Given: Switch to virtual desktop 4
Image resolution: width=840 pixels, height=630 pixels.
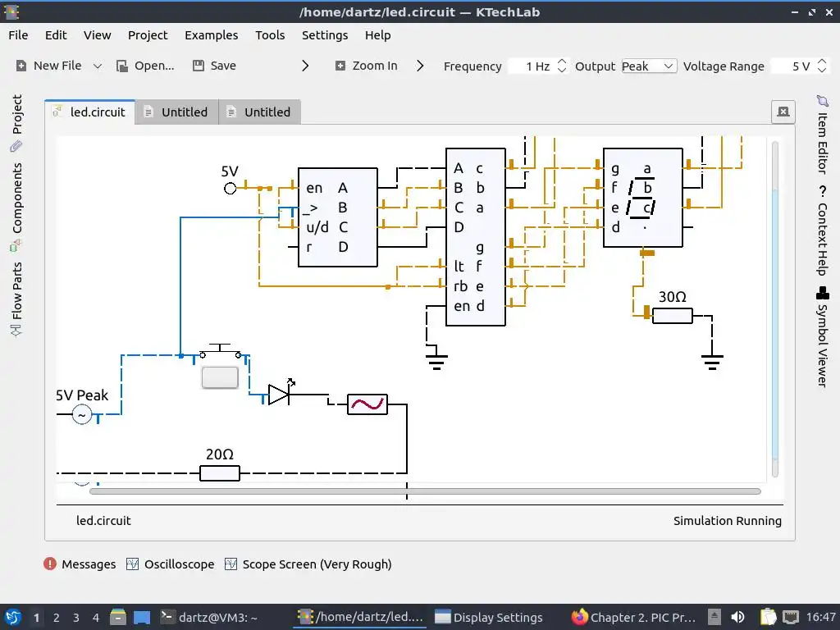Looking at the screenshot, I should pos(96,618).
